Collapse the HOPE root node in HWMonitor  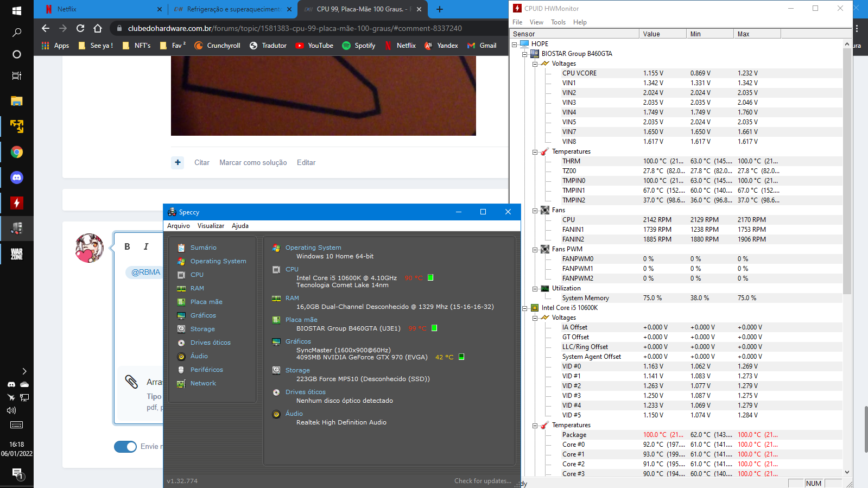[515, 44]
